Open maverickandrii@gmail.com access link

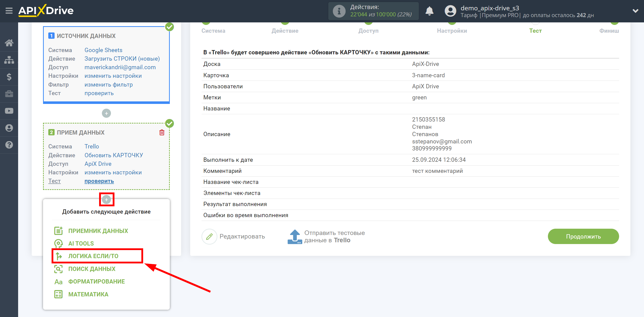tap(120, 67)
